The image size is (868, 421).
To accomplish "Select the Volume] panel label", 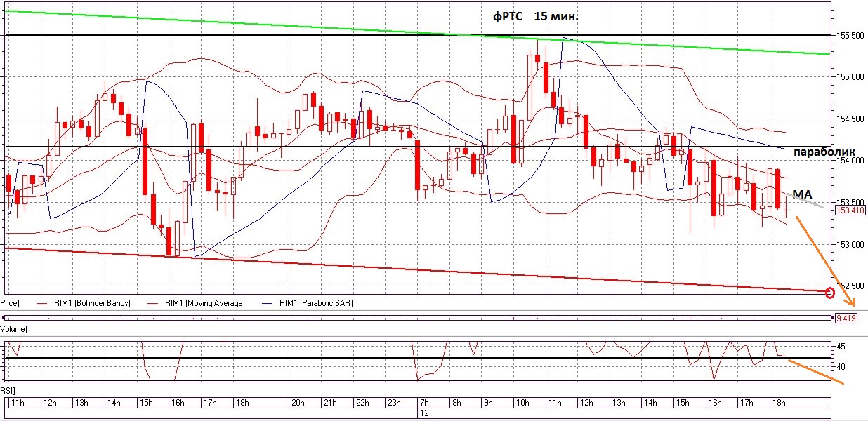I will [x=13, y=328].
